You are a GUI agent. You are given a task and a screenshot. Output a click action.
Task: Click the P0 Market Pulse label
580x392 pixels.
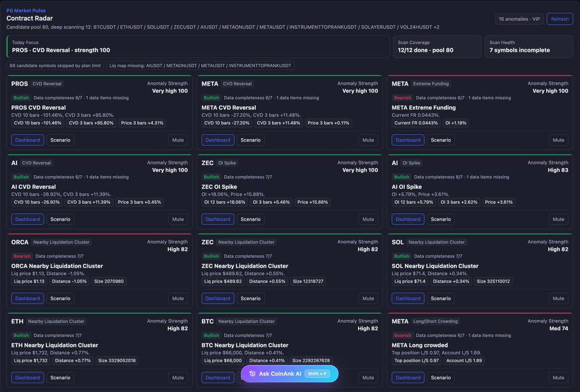coord(26,11)
